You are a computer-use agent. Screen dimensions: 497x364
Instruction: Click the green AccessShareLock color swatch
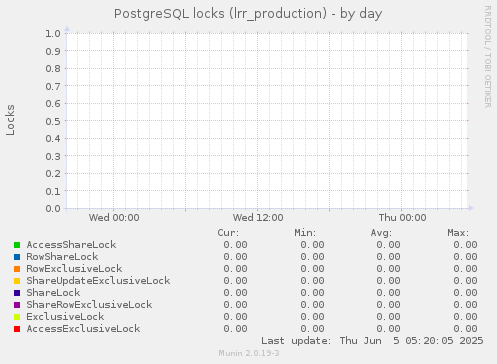(x=17, y=245)
